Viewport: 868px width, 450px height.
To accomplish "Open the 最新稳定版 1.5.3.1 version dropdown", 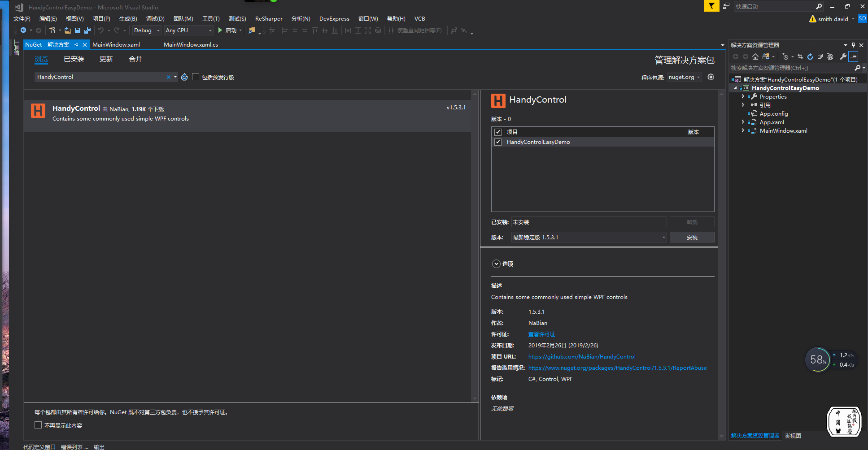I will tap(663, 237).
